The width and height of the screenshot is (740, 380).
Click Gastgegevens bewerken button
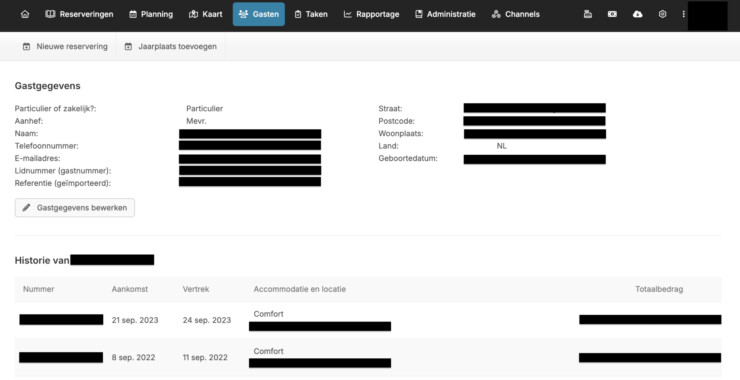click(x=75, y=208)
